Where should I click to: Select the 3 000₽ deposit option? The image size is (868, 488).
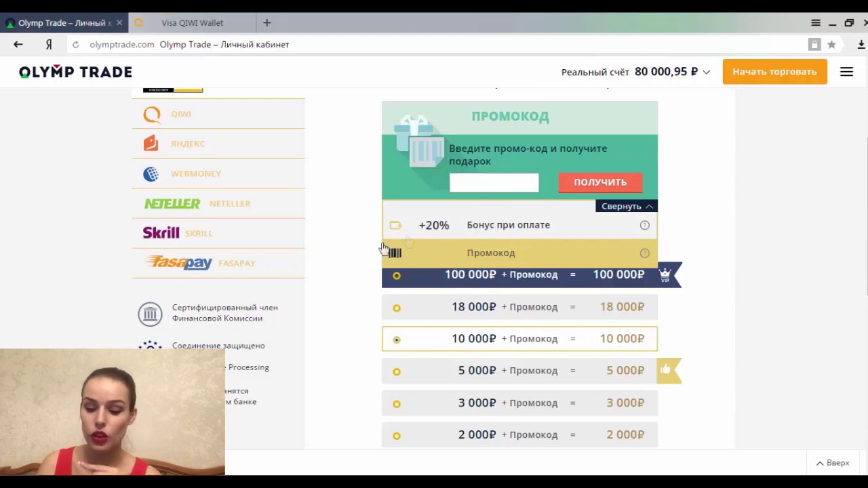[519, 403]
